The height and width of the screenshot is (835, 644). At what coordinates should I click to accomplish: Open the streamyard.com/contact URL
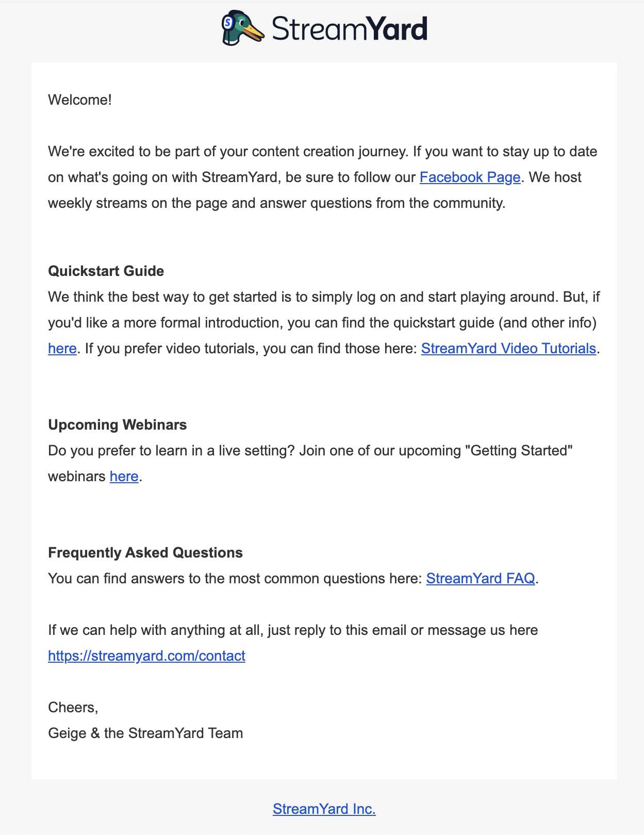[x=146, y=656]
